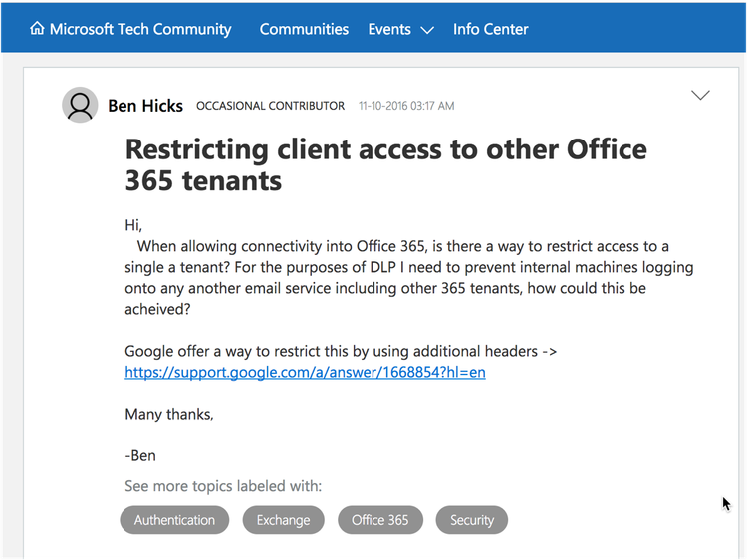Click the home icon in the header
The width and height of the screenshot is (747, 560).
coord(38,29)
